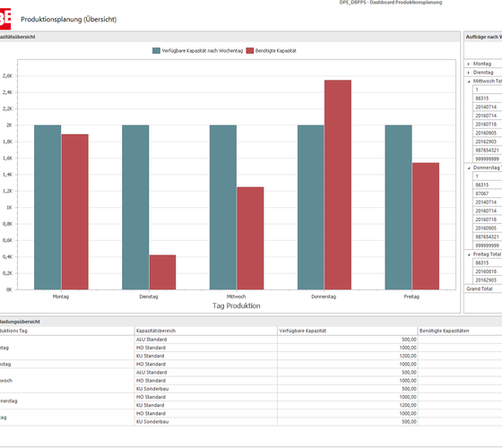Click Donnerstag x-axis label in chart
Image resolution: width=502 pixels, height=448 pixels.
coord(324,297)
